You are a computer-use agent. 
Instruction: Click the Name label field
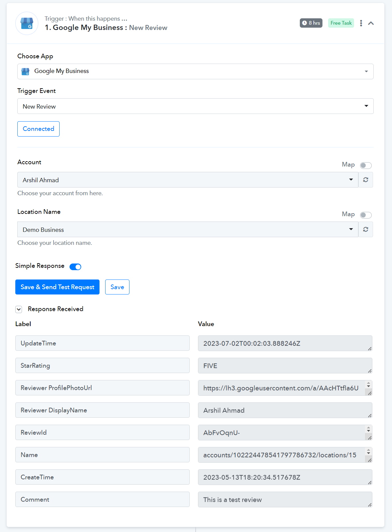[x=102, y=455]
